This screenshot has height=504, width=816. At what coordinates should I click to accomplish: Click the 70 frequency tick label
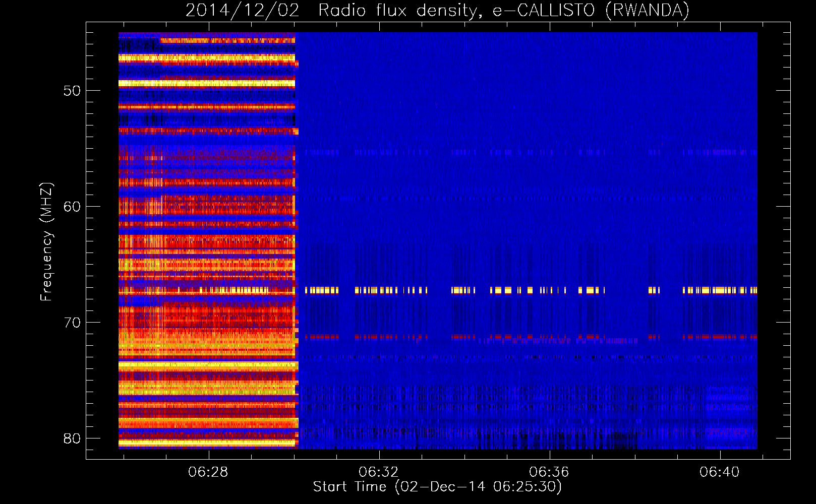click(72, 323)
